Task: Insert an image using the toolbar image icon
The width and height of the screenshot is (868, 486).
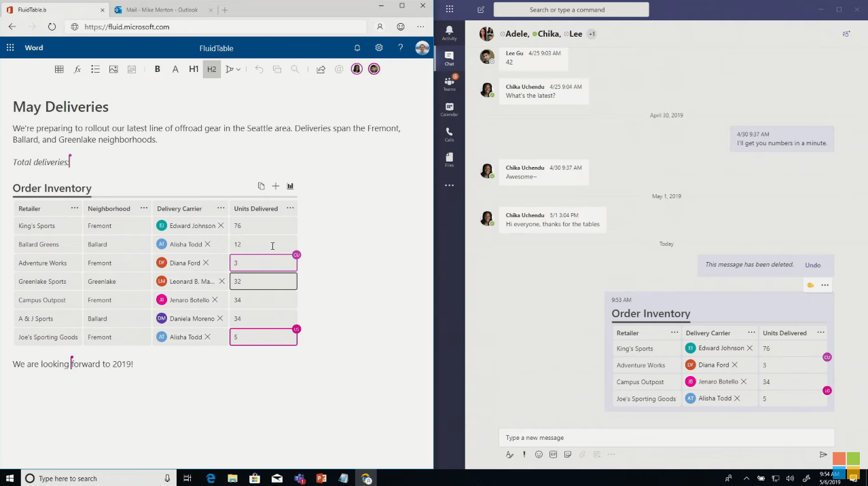Action: pyautogui.click(x=113, y=69)
